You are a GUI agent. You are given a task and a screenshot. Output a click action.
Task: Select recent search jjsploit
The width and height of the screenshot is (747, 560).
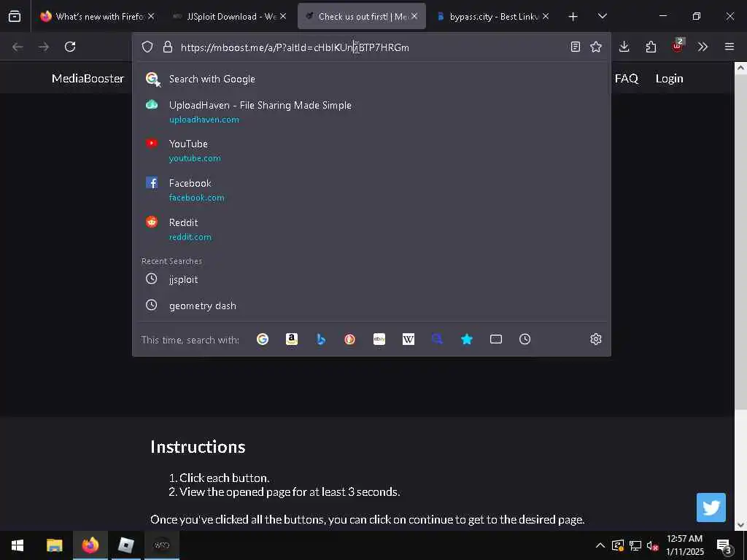pos(371,279)
